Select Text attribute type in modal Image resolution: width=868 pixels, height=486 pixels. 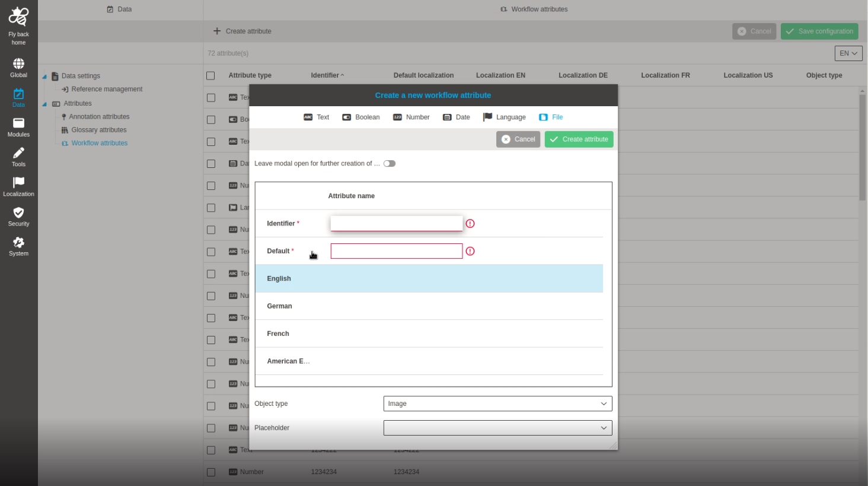(316, 117)
